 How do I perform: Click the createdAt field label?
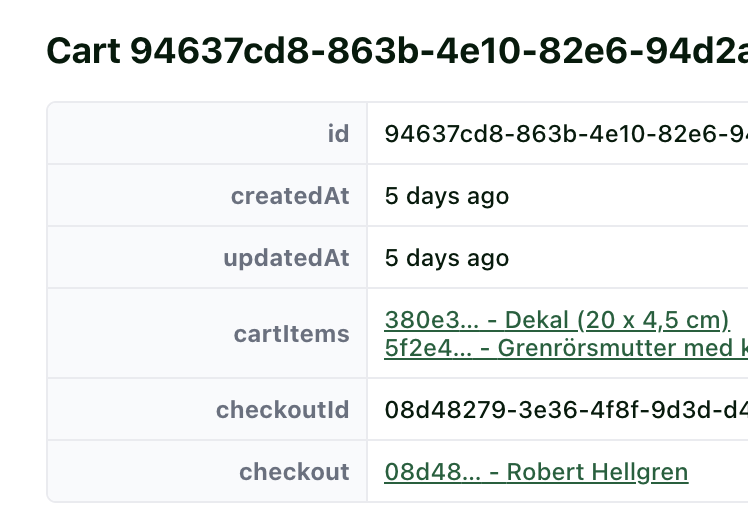pyautogui.click(x=290, y=196)
